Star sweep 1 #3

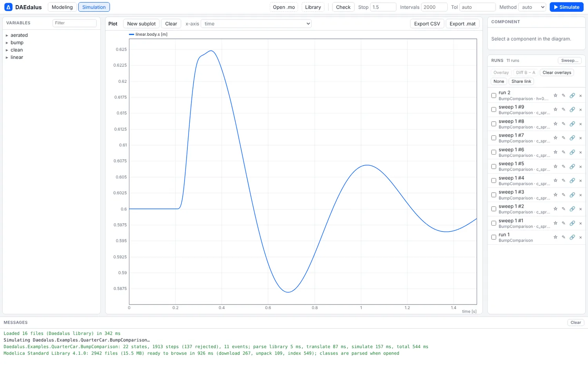pyautogui.click(x=555, y=195)
